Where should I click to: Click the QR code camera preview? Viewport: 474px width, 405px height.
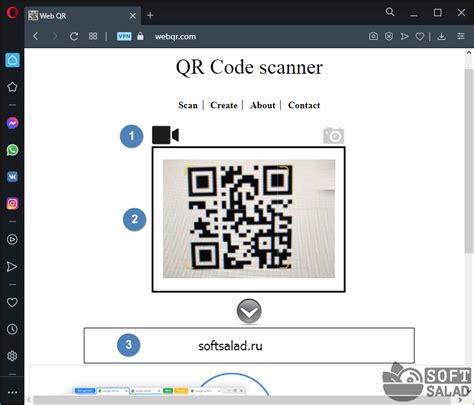point(249,219)
